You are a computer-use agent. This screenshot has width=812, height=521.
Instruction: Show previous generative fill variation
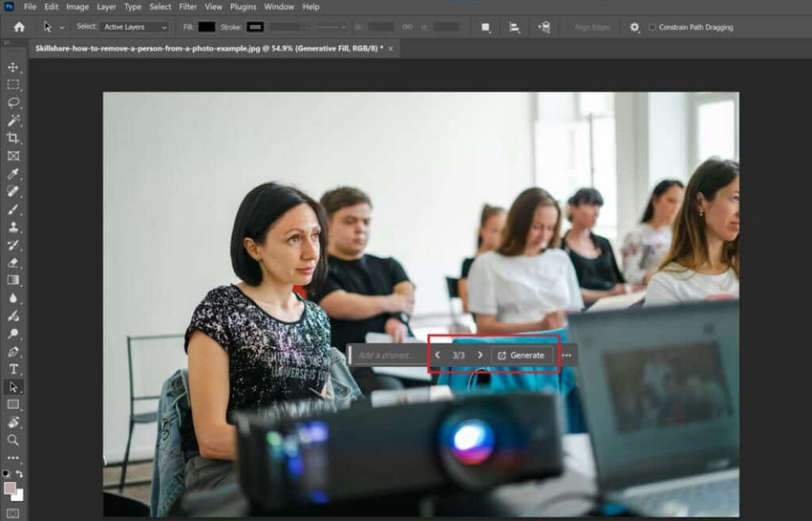[x=438, y=355]
